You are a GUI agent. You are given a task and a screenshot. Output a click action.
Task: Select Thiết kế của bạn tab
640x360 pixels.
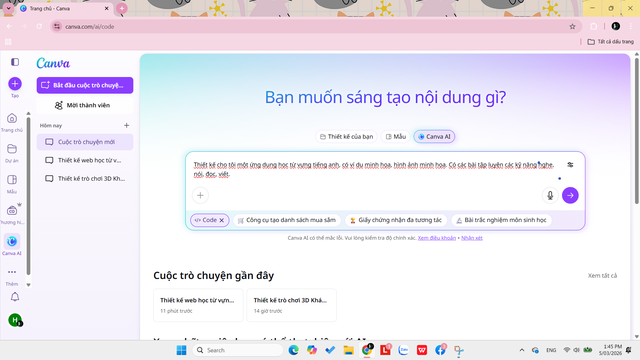pos(347,137)
